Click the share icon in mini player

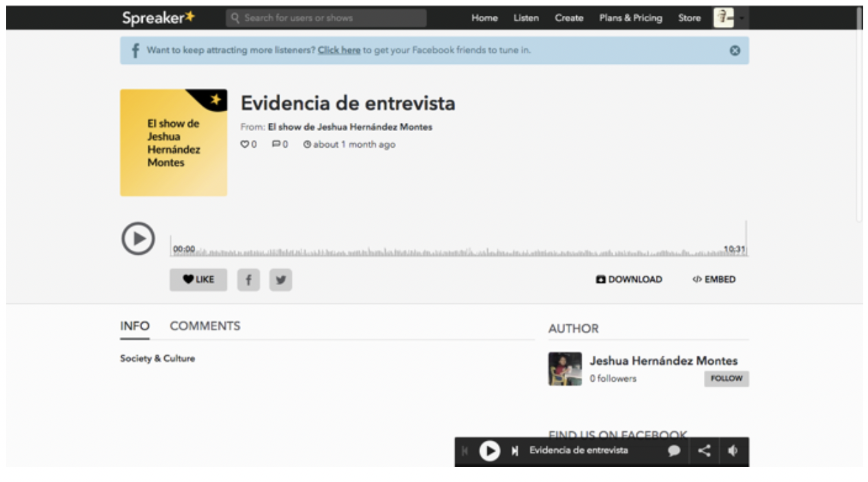point(704,451)
